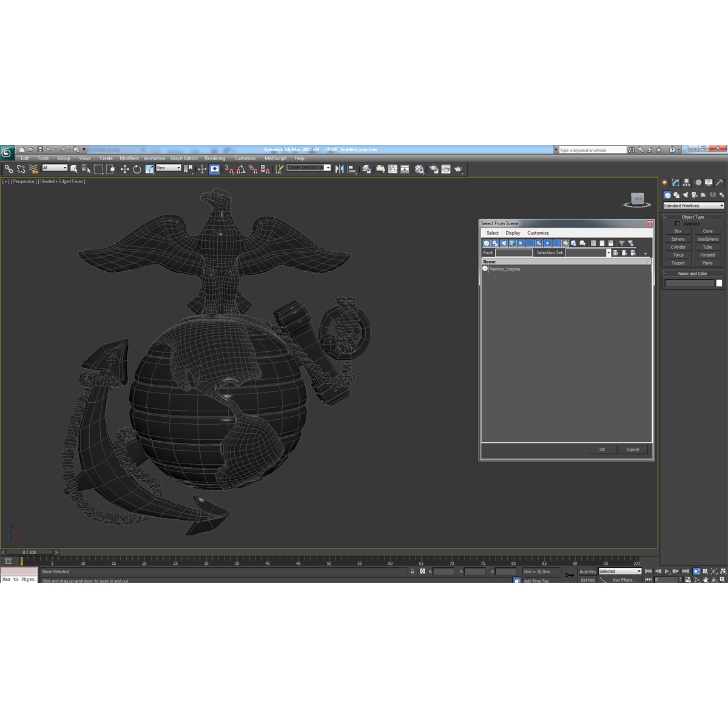Open the Layer Manager toolbar icon

coord(367,169)
